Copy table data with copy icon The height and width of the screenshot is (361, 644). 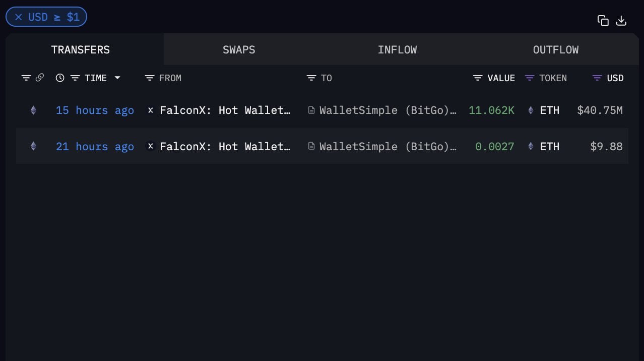(603, 21)
